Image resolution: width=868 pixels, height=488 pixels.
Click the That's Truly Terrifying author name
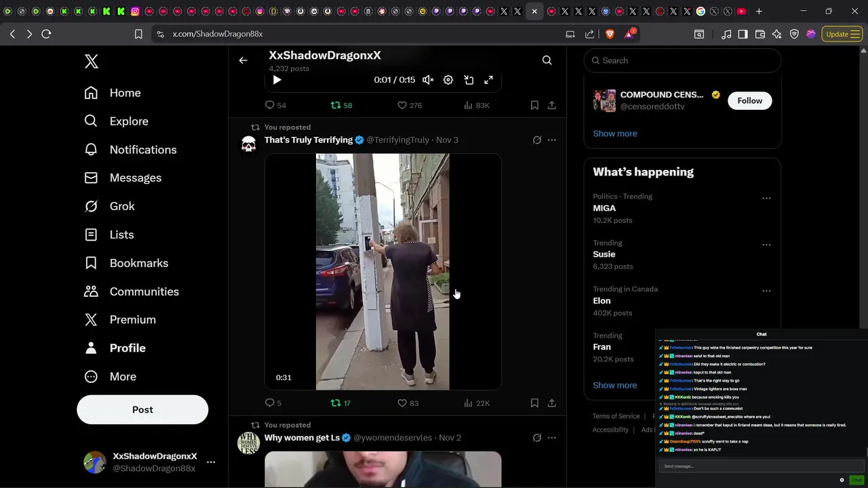(309, 140)
